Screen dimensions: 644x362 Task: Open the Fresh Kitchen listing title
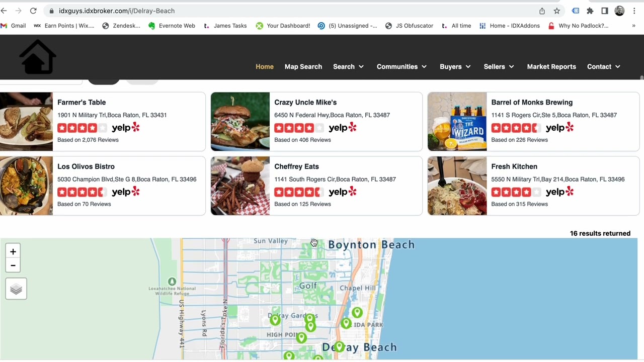514,166
